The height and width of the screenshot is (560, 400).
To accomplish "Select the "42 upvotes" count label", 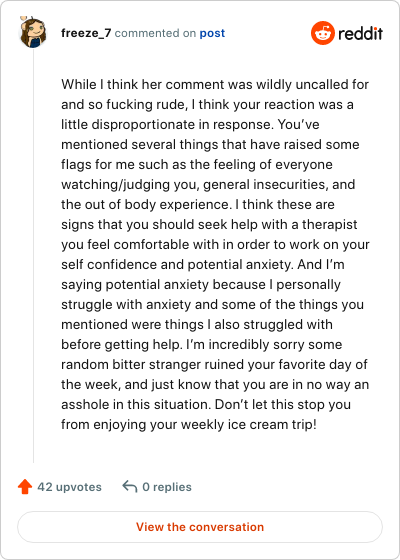I will click(x=69, y=487).
